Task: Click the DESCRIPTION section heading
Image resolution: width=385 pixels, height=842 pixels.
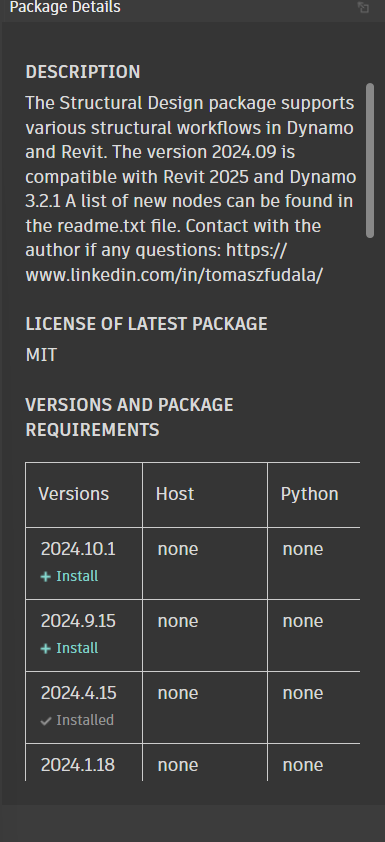Action: (x=83, y=72)
